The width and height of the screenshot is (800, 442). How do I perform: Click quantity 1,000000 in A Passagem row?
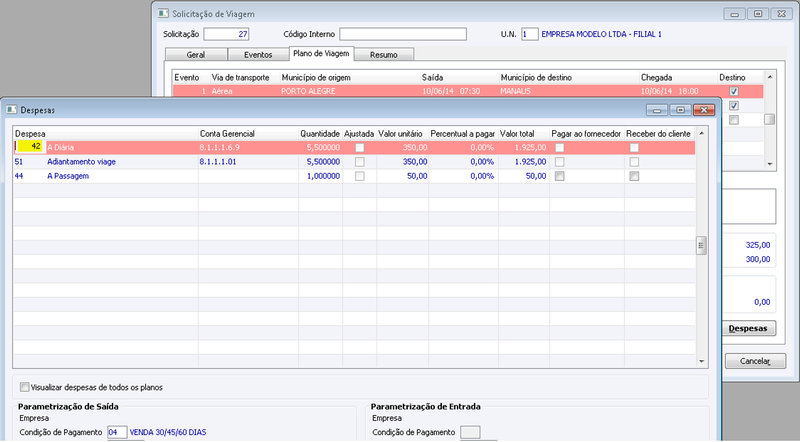323,176
